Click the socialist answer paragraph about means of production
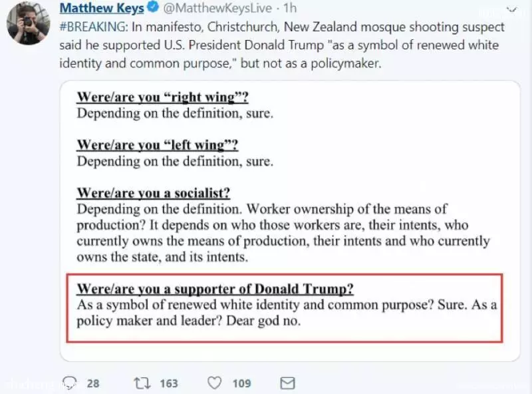The image size is (532, 394). tap(283, 233)
